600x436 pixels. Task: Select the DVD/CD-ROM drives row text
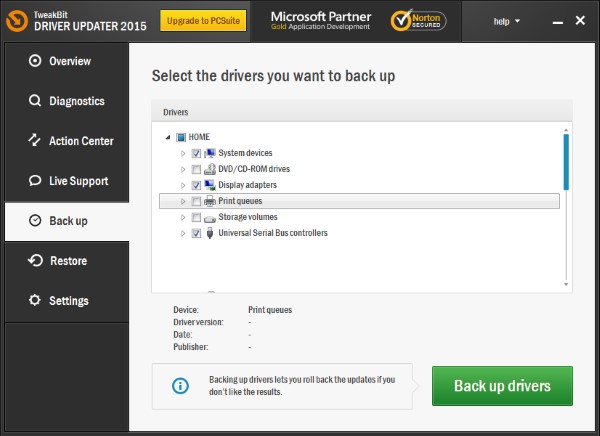point(254,169)
